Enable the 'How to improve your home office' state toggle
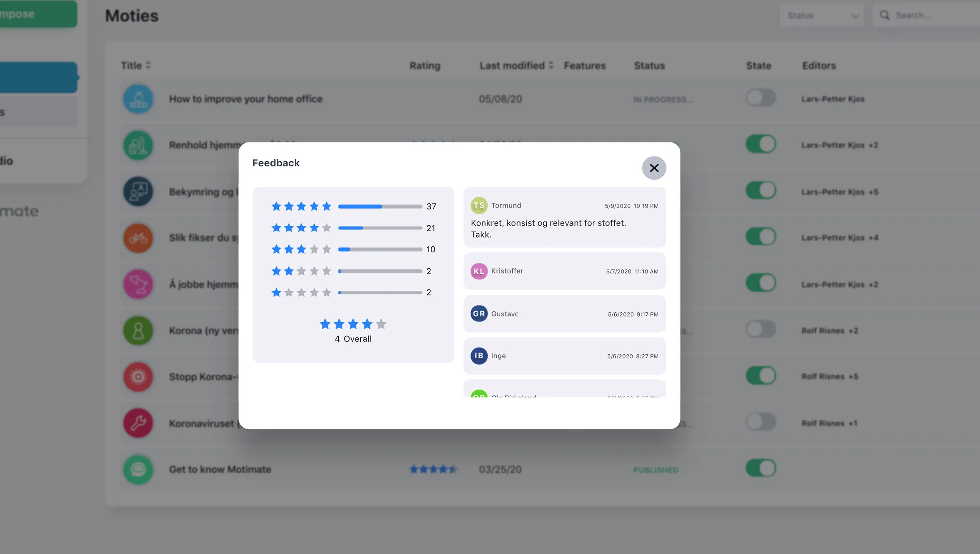This screenshot has width=980, height=554. point(760,98)
